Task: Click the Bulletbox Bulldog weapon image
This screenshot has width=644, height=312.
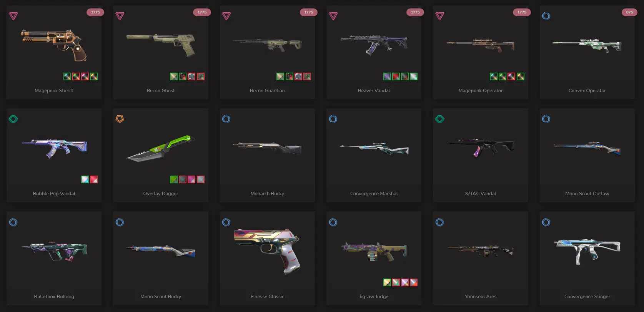Action: point(54,251)
